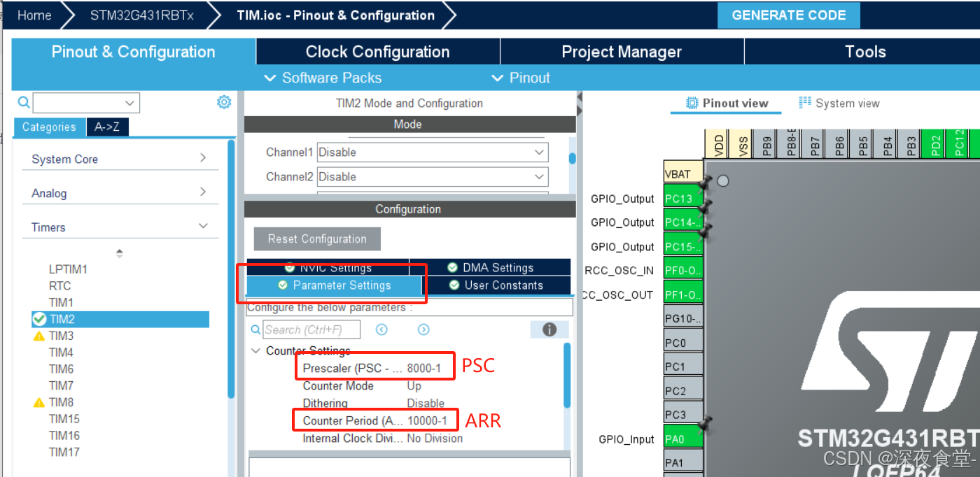Go to Home breadcrumb
980x477 pixels.
coord(34,15)
